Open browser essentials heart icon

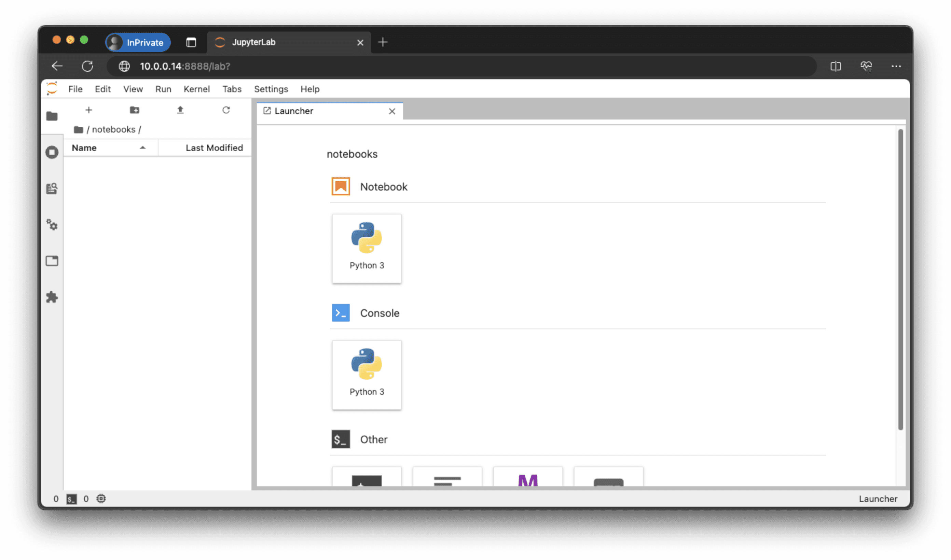(866, 66)
